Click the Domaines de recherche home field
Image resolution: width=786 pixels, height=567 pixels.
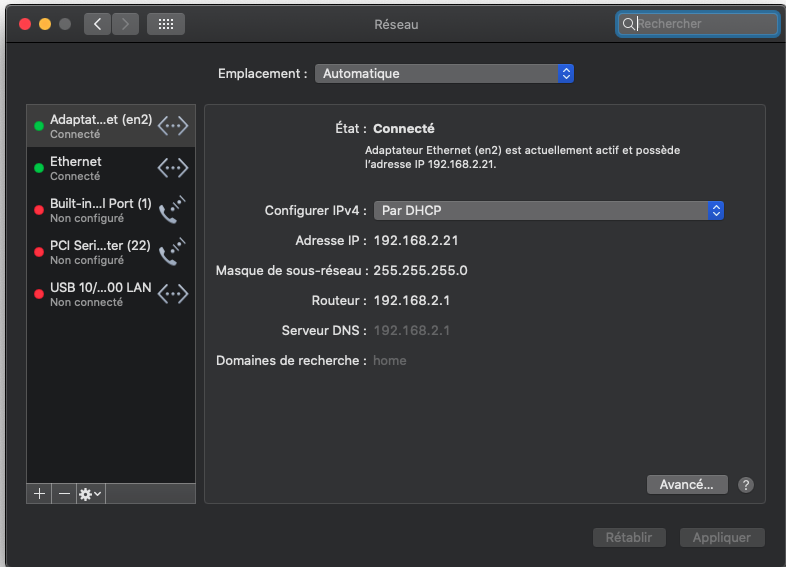389,360
